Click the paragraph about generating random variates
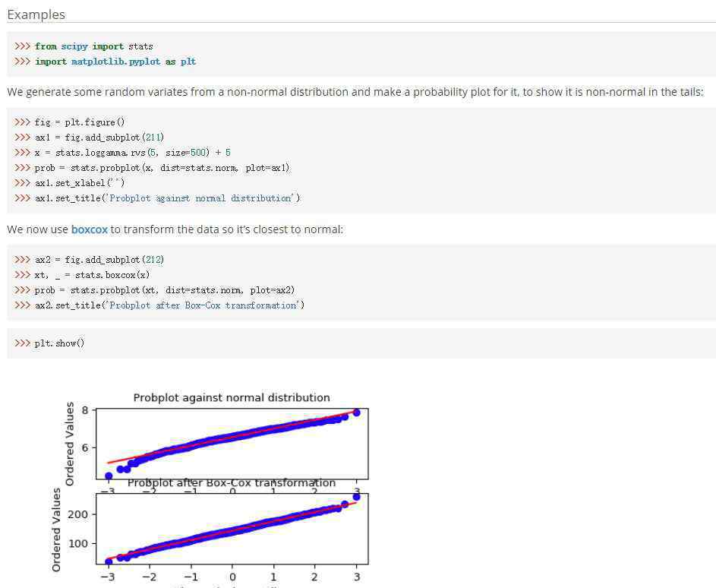This screenshot has height=588, width=716. click(355, 92)
